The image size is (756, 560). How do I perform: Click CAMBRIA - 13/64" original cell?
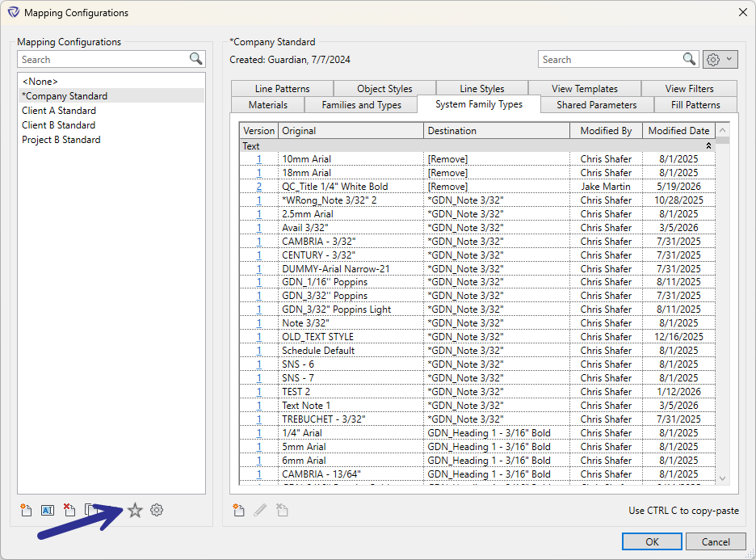click(x=351, y=474)
